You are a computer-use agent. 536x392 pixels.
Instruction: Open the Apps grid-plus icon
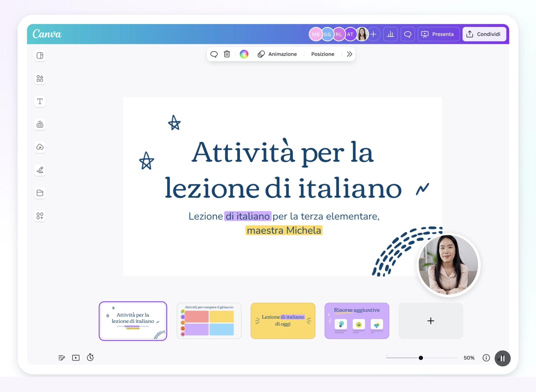40,216
